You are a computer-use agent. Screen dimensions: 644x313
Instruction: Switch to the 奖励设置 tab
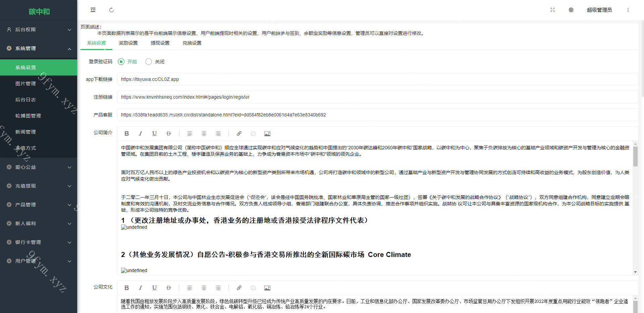pyautogui.click(x=128, y=43)
